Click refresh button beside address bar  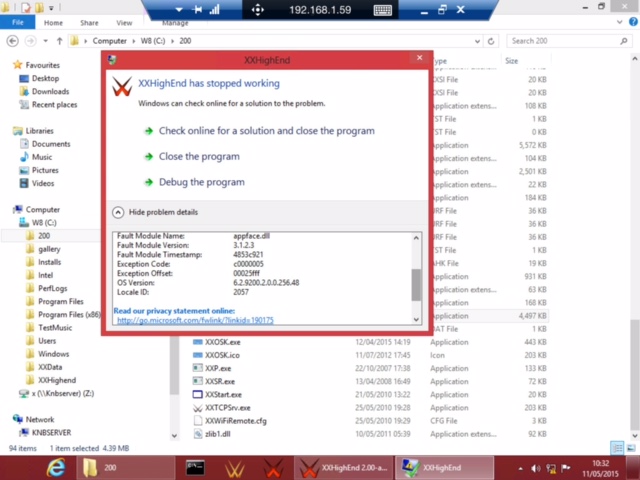[491, 41]
